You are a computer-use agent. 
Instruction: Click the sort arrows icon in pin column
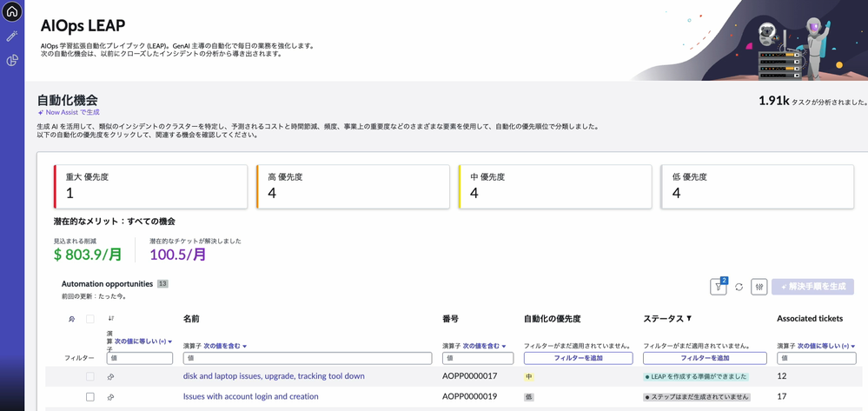(110, 319)
